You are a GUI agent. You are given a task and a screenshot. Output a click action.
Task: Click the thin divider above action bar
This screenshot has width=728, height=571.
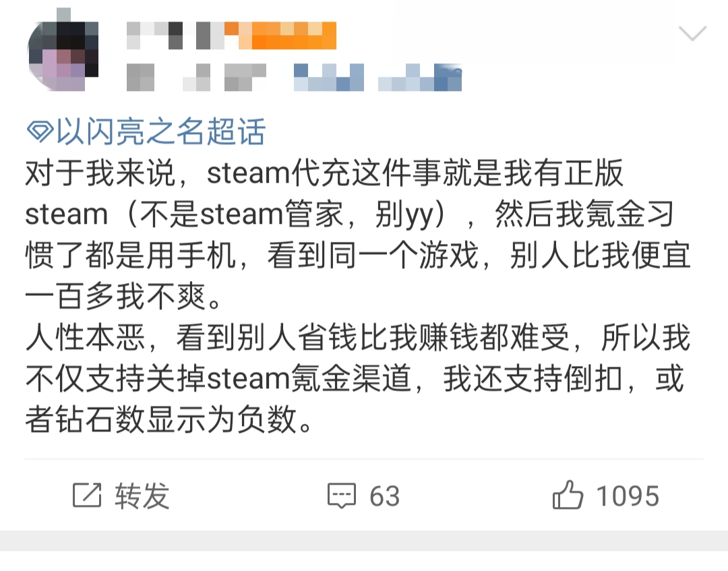364,458
